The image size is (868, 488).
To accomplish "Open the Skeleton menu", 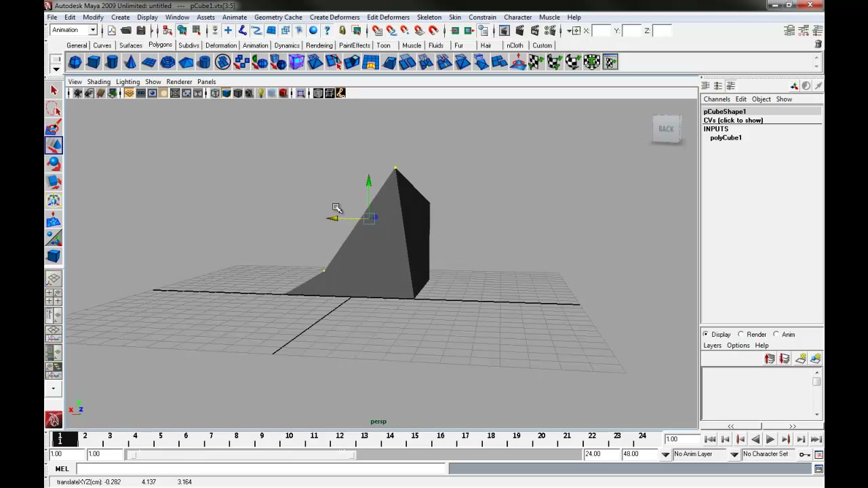I will 429,17.
